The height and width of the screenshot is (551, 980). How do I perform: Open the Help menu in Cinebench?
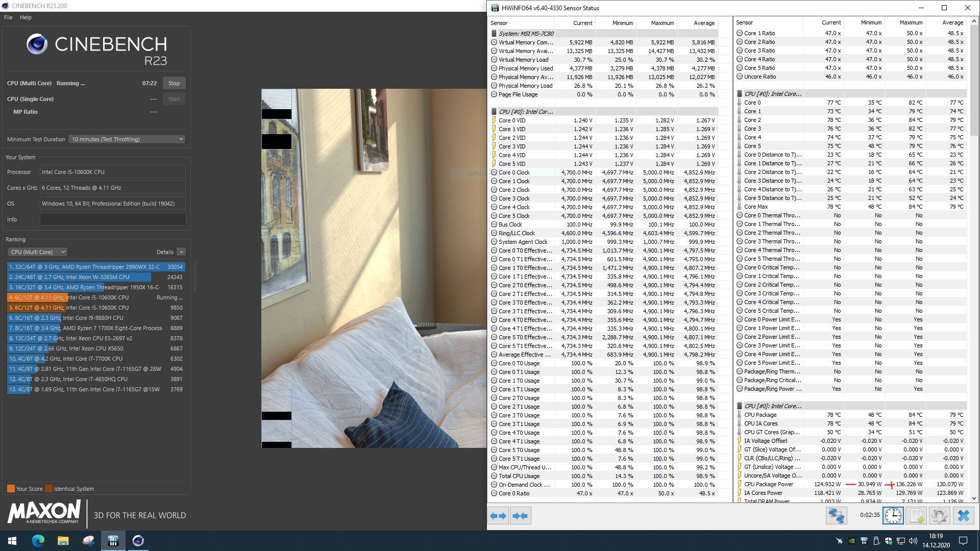[26, 17]
